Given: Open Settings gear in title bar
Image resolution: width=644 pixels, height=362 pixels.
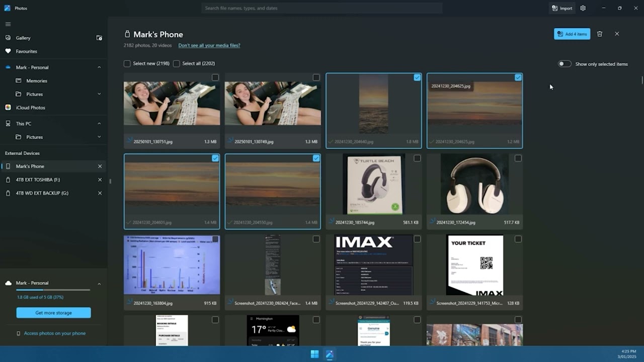Looking at the screenshot, I should click(x=583, y=8).
